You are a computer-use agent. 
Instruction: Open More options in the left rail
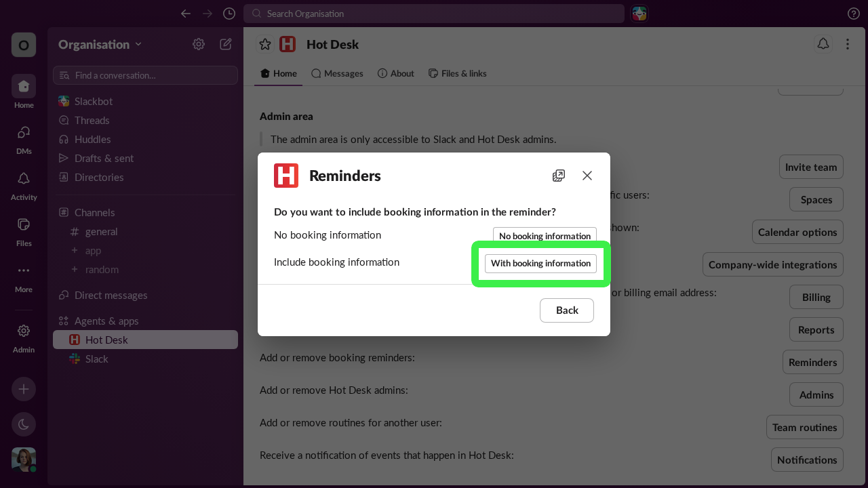(x=24, y=276)
